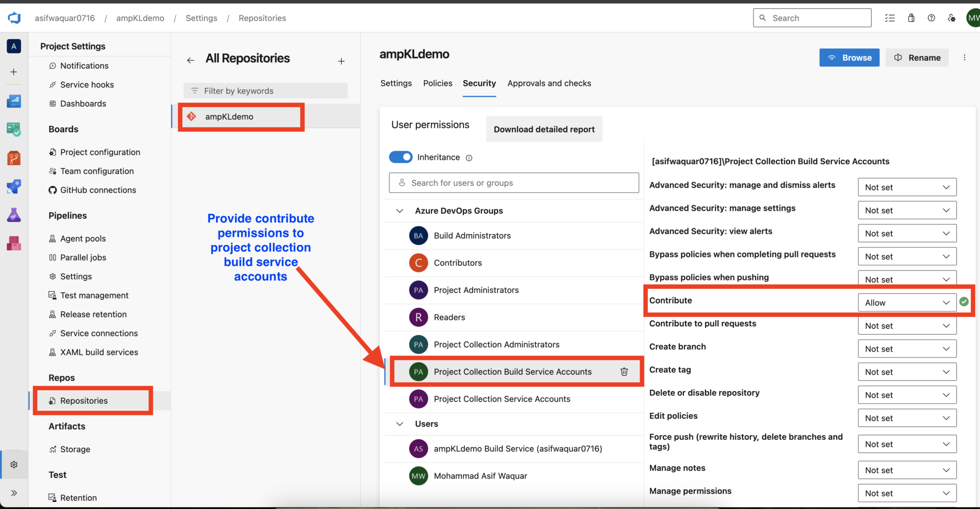
Task: Open the Approvals and checks tab
Action: (549, 83)
